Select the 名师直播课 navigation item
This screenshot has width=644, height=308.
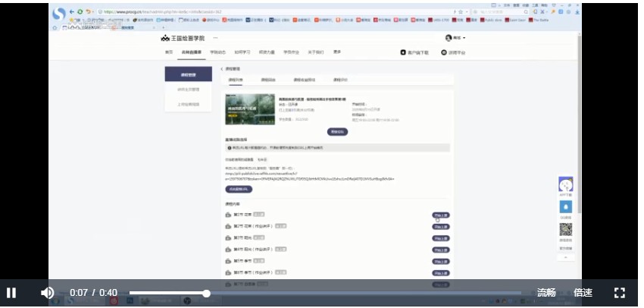tap(192, 52)
